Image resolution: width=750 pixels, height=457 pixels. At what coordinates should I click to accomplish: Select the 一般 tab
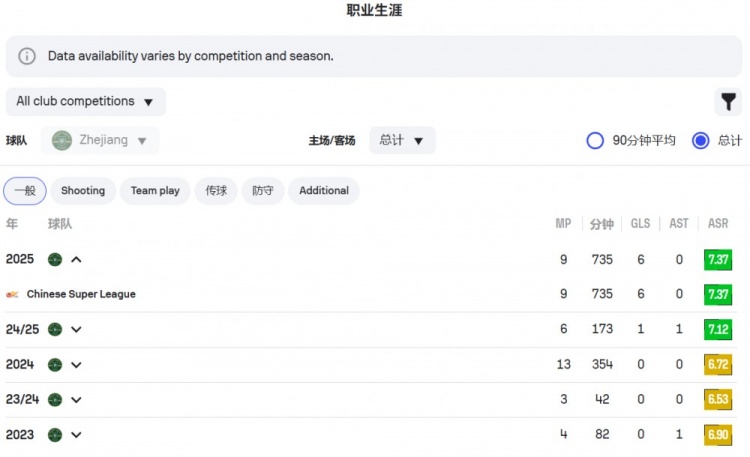click(x=25, y=191)
